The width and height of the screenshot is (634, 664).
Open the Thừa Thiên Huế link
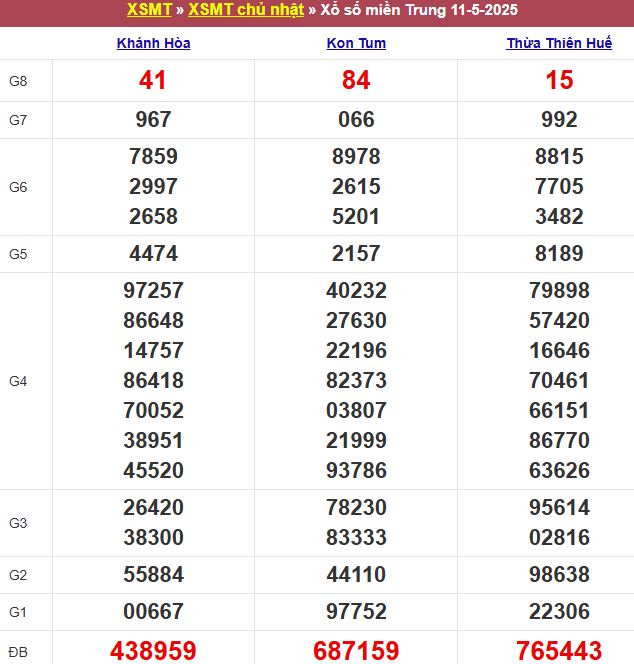(559, 43)
